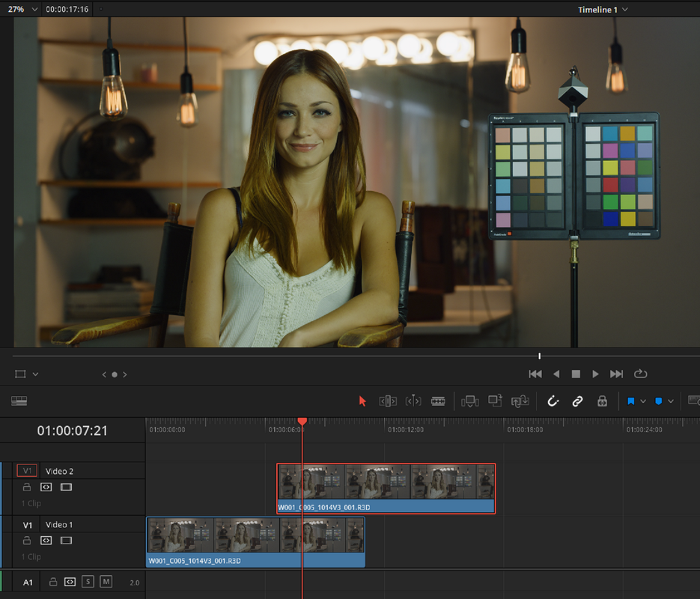Viewport: 700px width, 599px height.
Task: Jump to the first frame
Action: click(x=535, y=374)
